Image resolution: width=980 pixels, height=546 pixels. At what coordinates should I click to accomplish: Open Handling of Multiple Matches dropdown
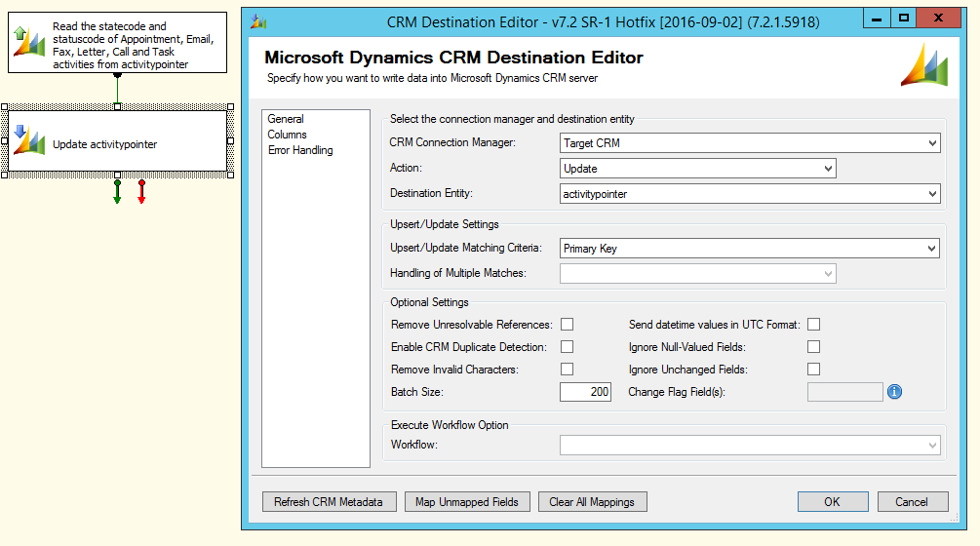point(698,274)
